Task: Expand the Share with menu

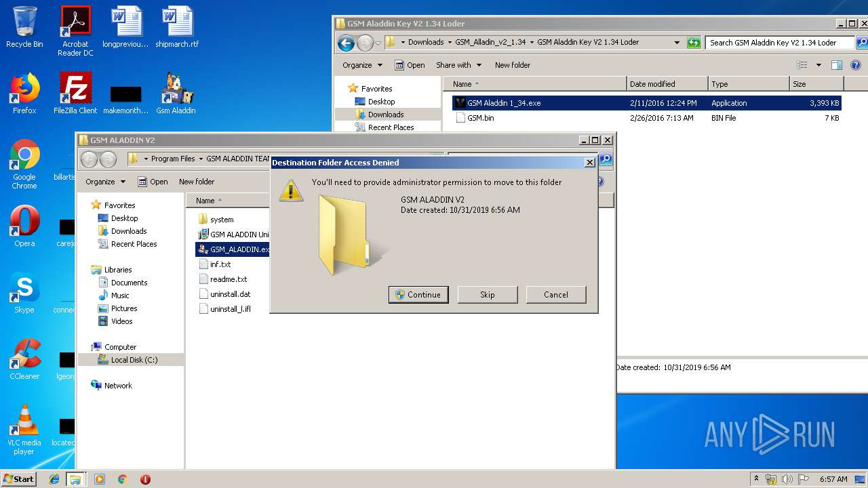Action: 458,65
